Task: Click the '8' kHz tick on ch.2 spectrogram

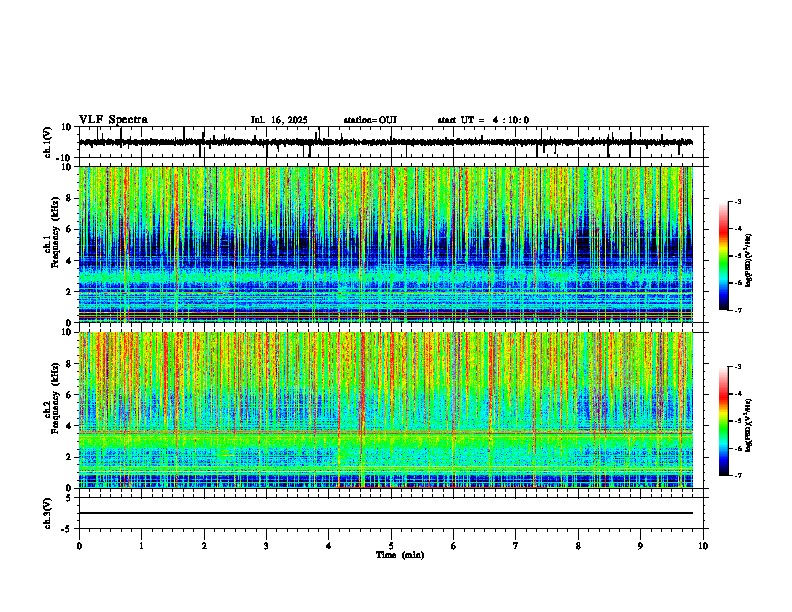Action: [69, 364]
